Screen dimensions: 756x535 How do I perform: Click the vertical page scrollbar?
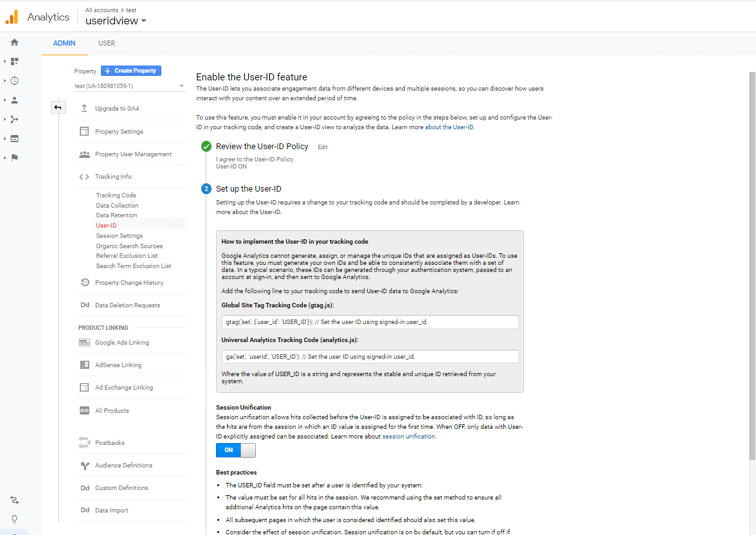tap(752, 266)
